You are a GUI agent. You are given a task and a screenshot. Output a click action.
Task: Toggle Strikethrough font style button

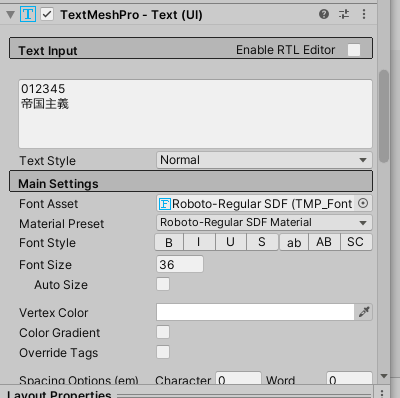(262, 242)
